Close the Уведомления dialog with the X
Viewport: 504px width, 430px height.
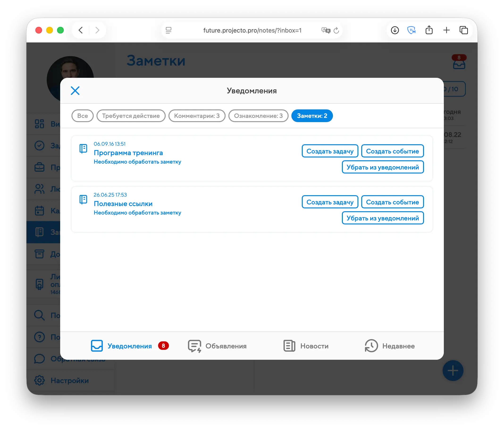click(75, 91)
